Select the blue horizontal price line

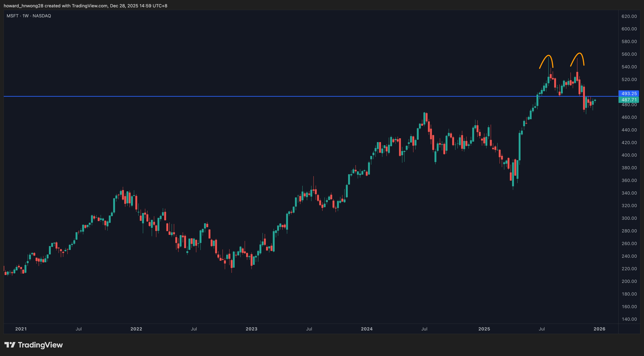pos(250,96)
